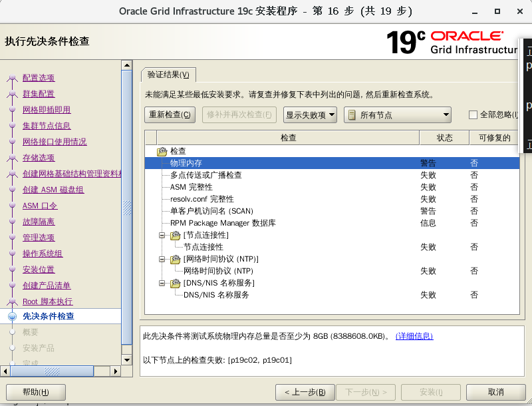Open the 集群节点信息 step link

[x=47, y=126]
